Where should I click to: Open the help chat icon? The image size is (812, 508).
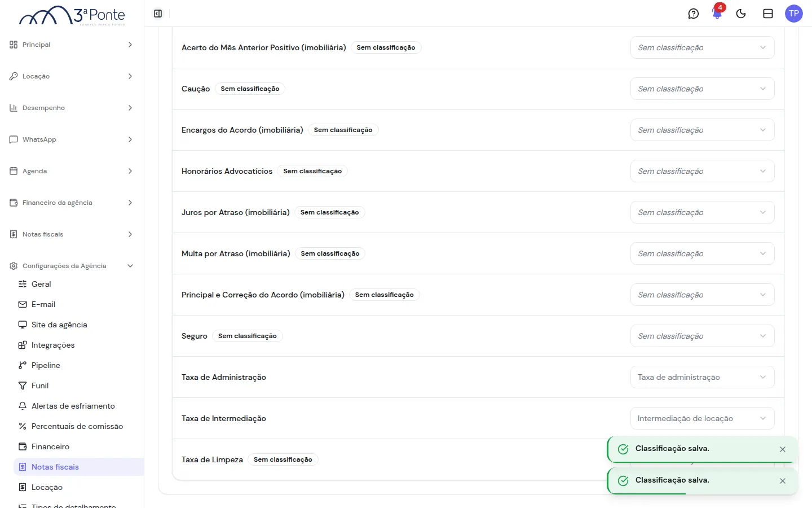(694, 14)
